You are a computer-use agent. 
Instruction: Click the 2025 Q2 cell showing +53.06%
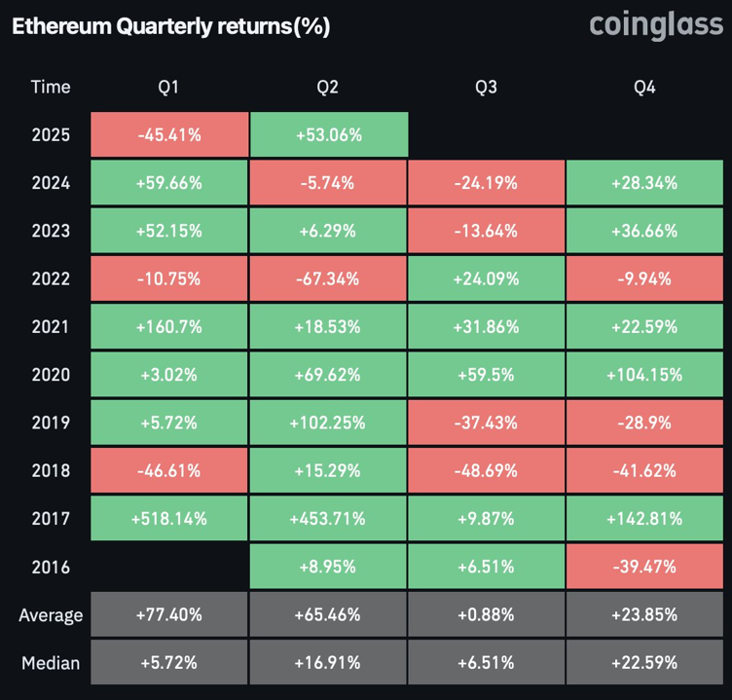[328, 135]
